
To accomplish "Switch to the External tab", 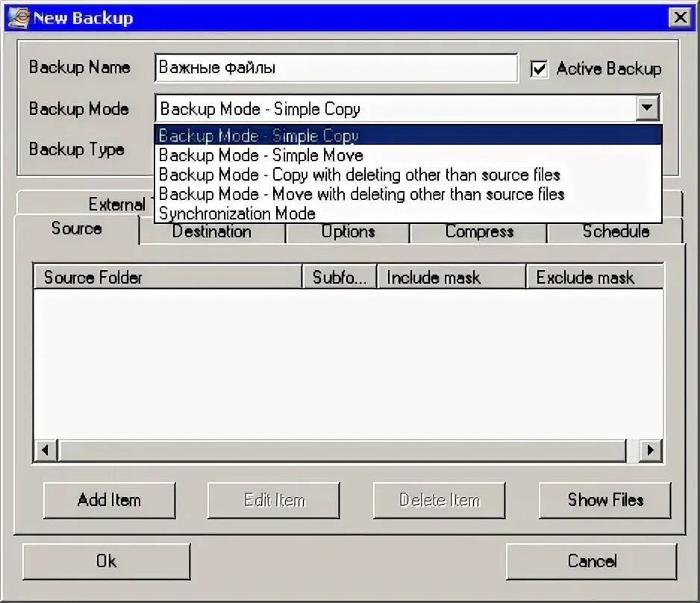I will (x=85, y=204).
